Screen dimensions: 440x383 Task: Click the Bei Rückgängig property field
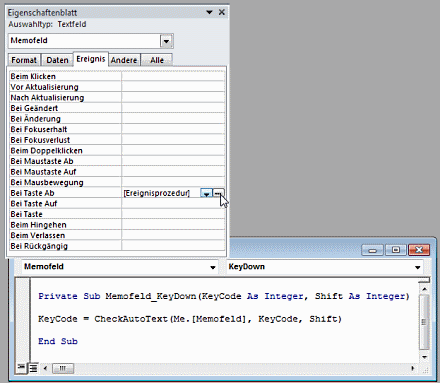[x=173, y=246]
